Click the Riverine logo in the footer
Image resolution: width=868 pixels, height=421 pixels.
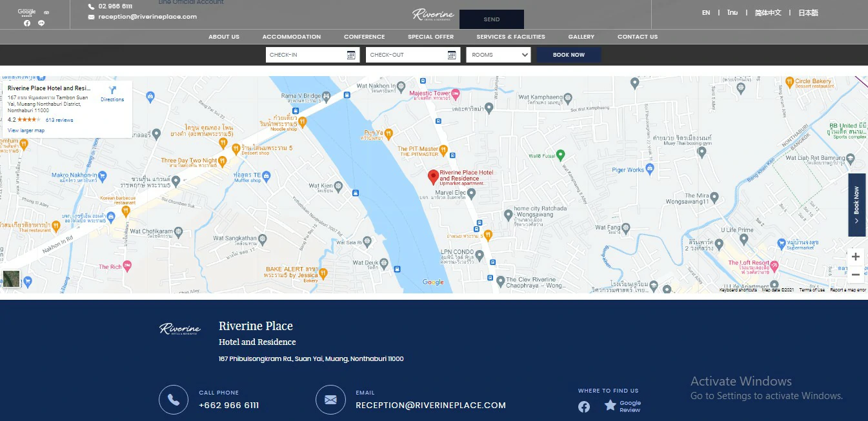tap(180, 329)
